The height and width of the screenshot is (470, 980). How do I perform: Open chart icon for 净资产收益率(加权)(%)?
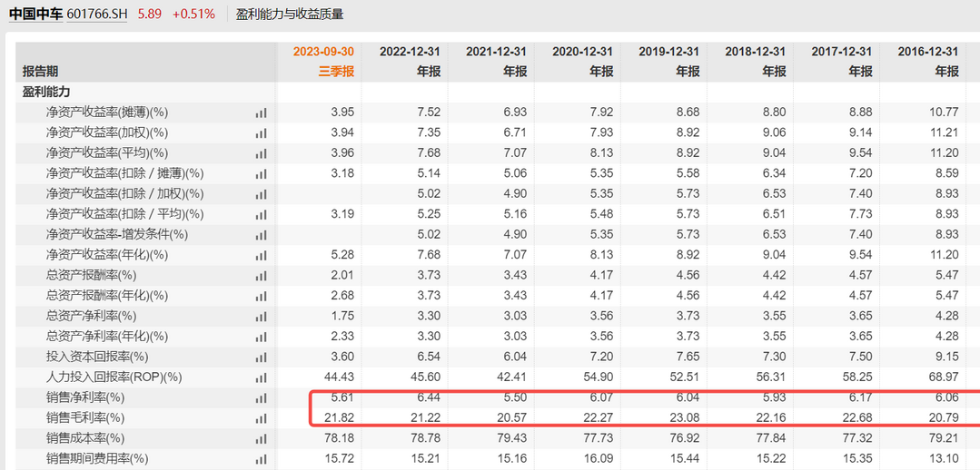[261, 133]
